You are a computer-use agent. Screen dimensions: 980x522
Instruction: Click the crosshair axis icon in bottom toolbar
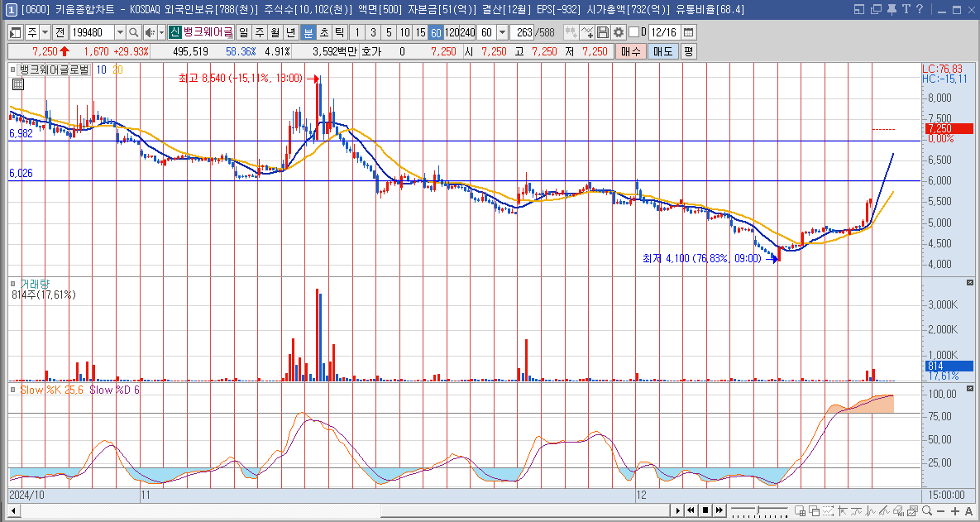(843, 510)
